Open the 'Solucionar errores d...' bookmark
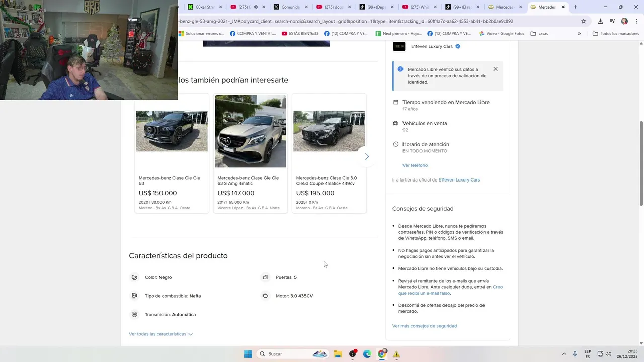Screen dimensions: 644x362 pos(201,34)
